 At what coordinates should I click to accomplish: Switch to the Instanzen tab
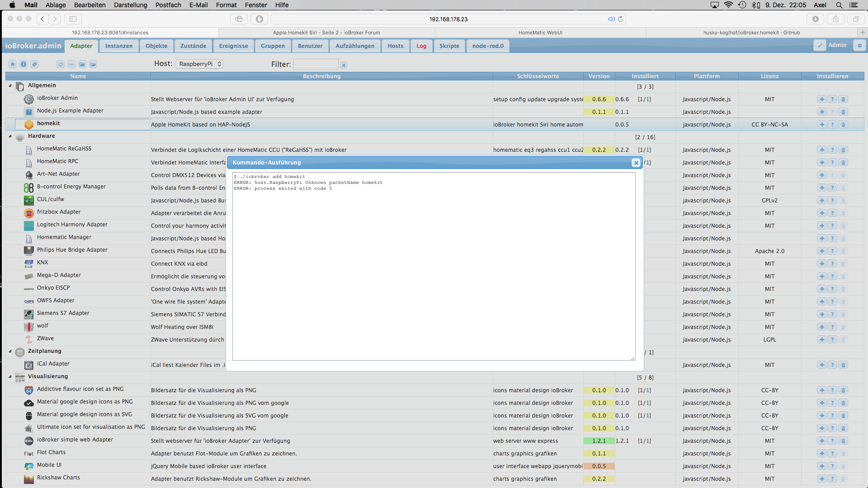[119, 46]
